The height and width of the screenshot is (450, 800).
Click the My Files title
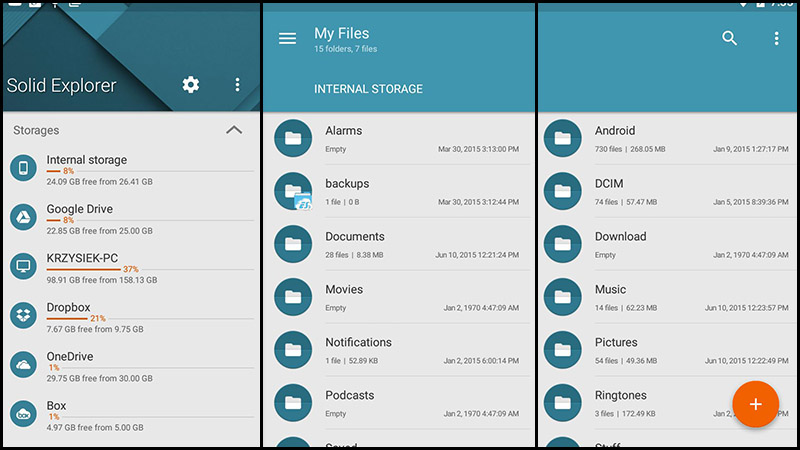coord(341,34)
